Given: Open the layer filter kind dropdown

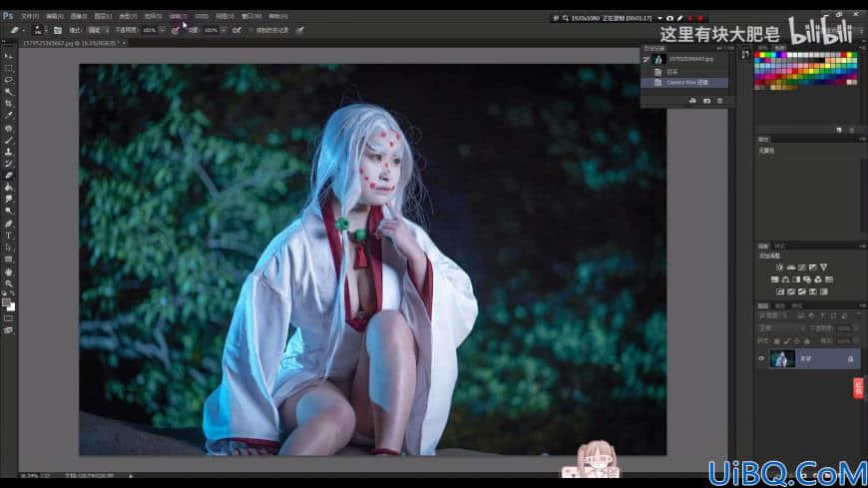Looking at the screenshot, I should pos(773,315).
